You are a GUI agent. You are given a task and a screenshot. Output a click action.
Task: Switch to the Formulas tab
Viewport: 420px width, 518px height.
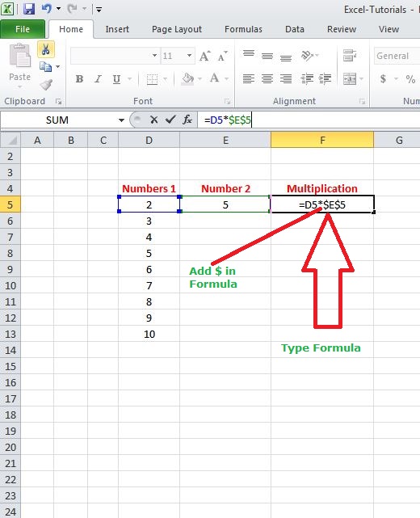coord(243,29)
